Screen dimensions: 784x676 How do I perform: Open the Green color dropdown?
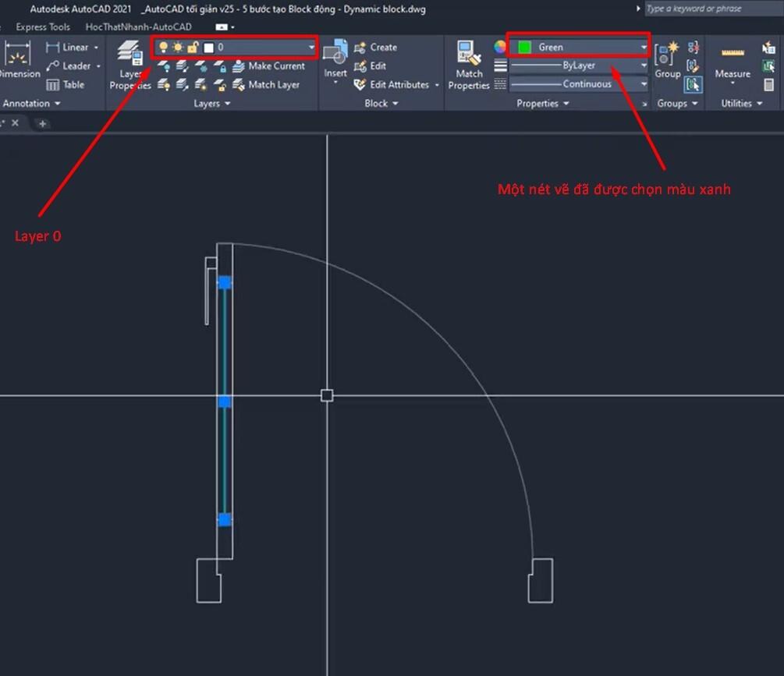point(641,45)
